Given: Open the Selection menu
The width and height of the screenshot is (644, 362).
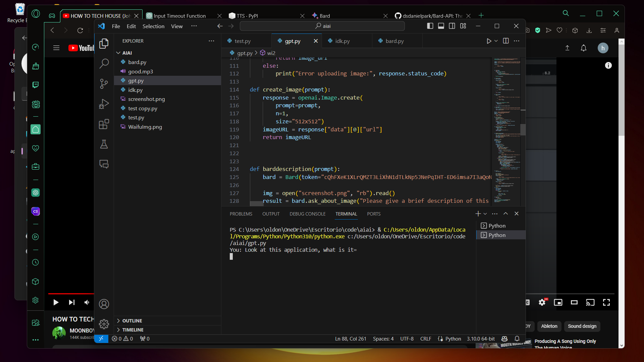Looking at the screenshot, I should coord(153,26).
